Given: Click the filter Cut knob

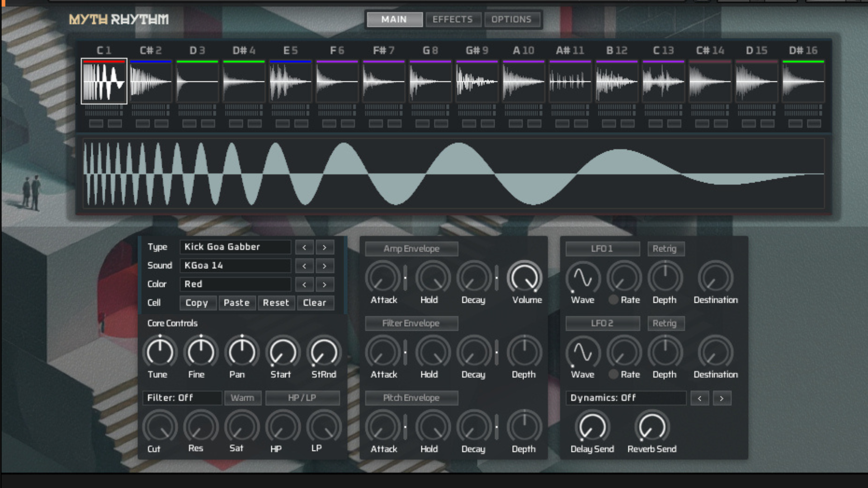Looking at the screenshot, I should point(160,427).
